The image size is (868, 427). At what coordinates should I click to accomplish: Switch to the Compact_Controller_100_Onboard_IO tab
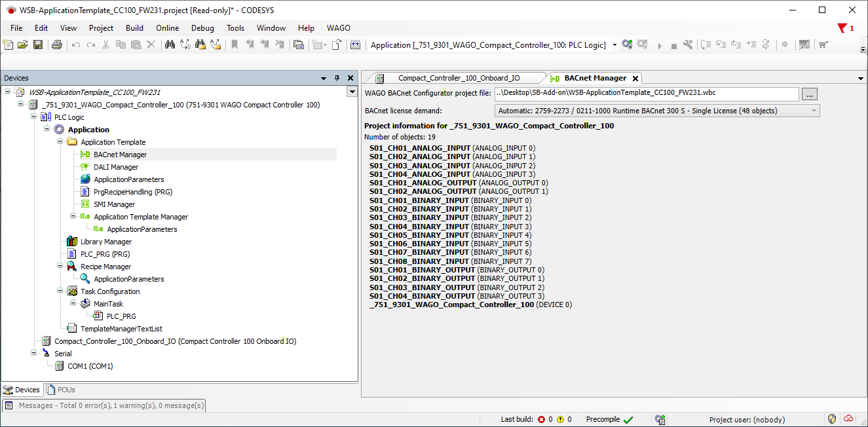(457, 78)
